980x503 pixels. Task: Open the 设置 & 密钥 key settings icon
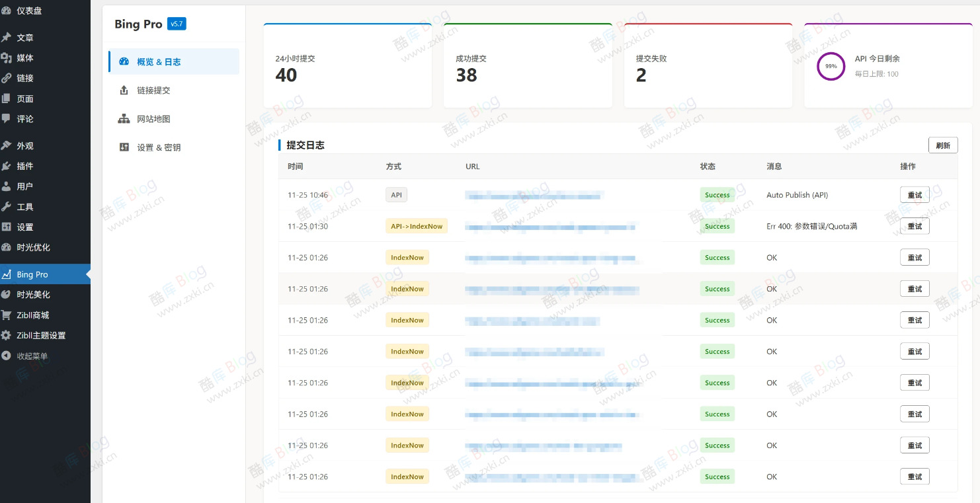coord(124,147)
